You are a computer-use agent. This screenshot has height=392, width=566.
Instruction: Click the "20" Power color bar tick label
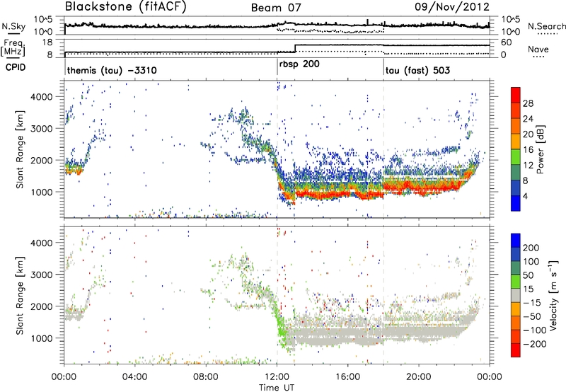(x=528, y=134)
